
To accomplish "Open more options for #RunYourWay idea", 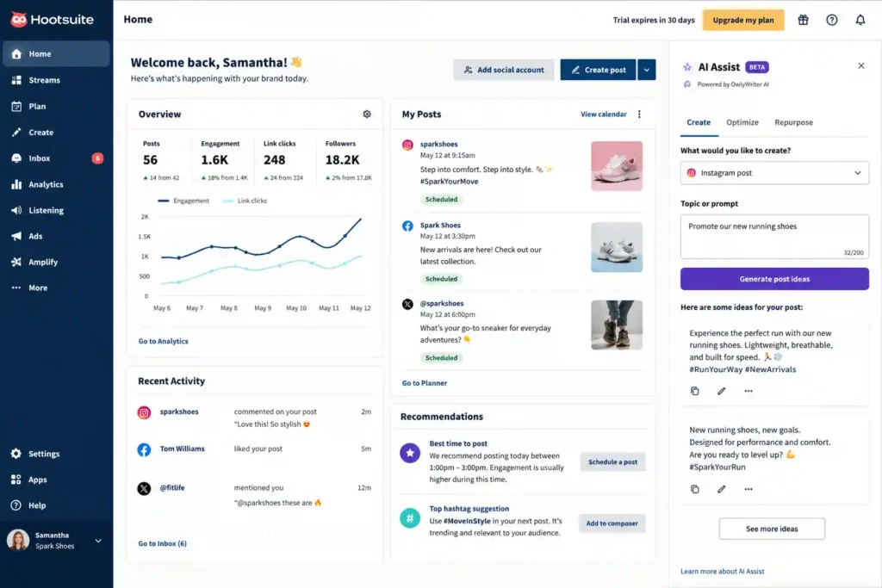I will click(748, 391).
